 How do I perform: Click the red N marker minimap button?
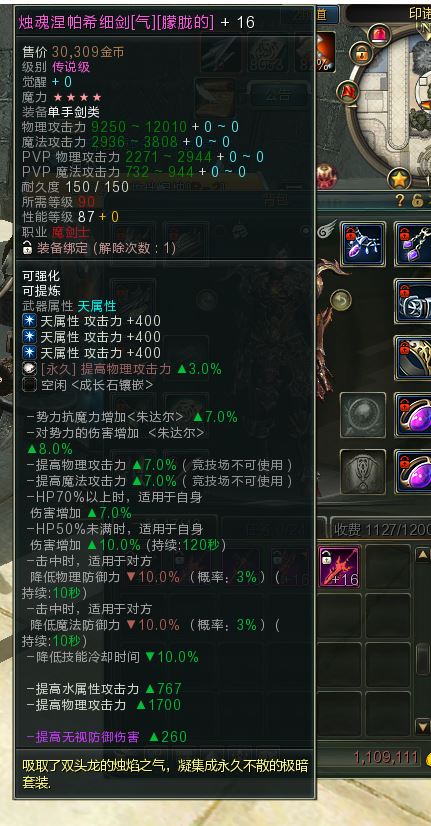click(348, 93)
